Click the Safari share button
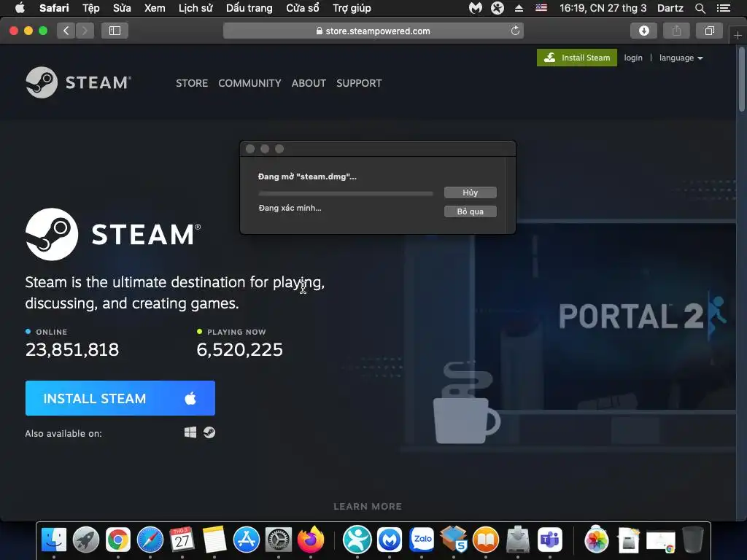 point(676,31)
